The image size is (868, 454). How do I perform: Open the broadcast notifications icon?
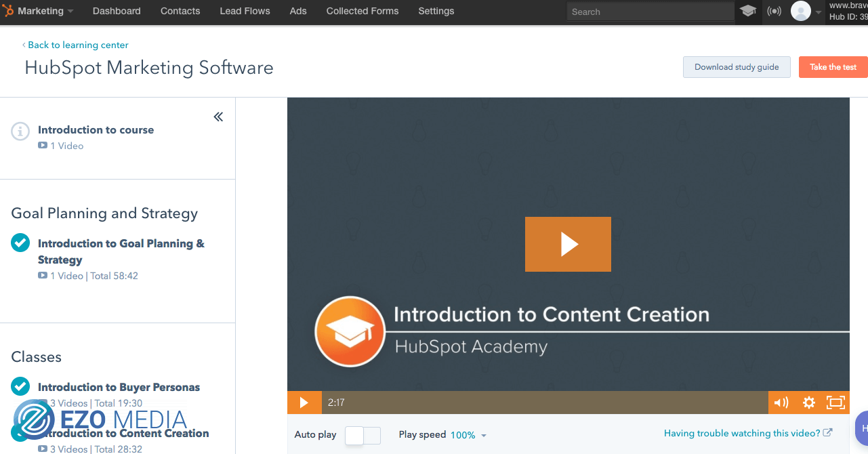[x=774, y=11]
